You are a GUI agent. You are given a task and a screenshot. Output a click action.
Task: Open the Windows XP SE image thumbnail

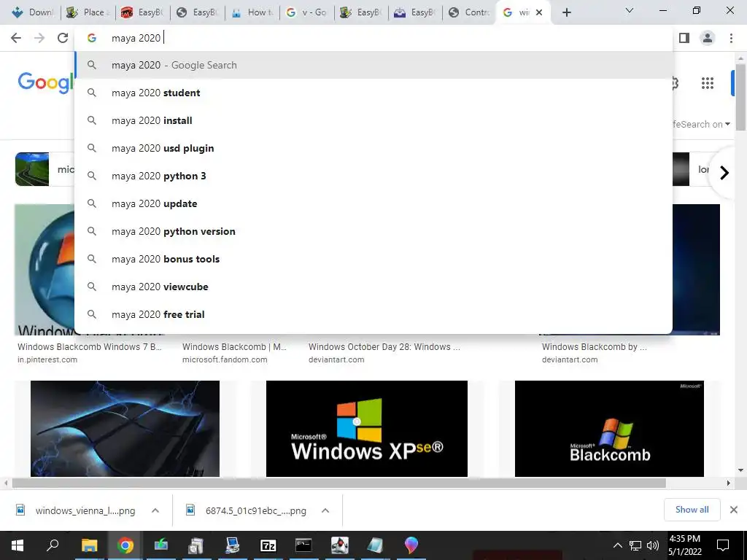(x=367, y=429)
